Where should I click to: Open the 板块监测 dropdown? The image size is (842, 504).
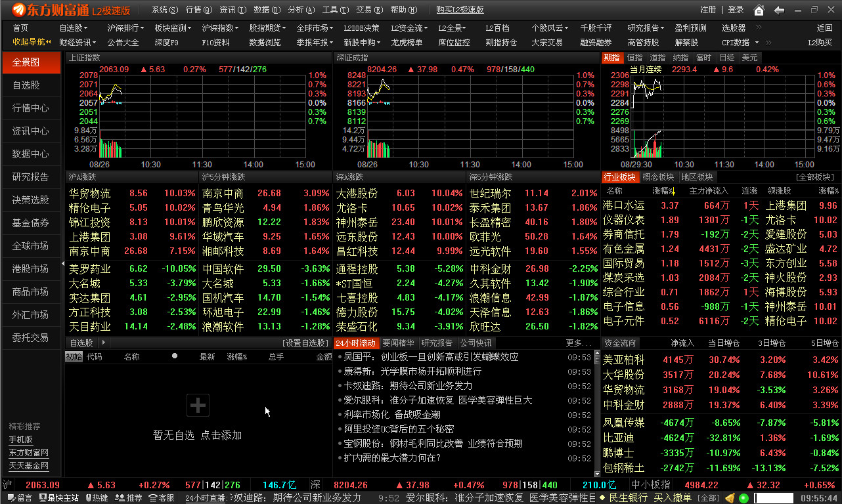[173, 28]
